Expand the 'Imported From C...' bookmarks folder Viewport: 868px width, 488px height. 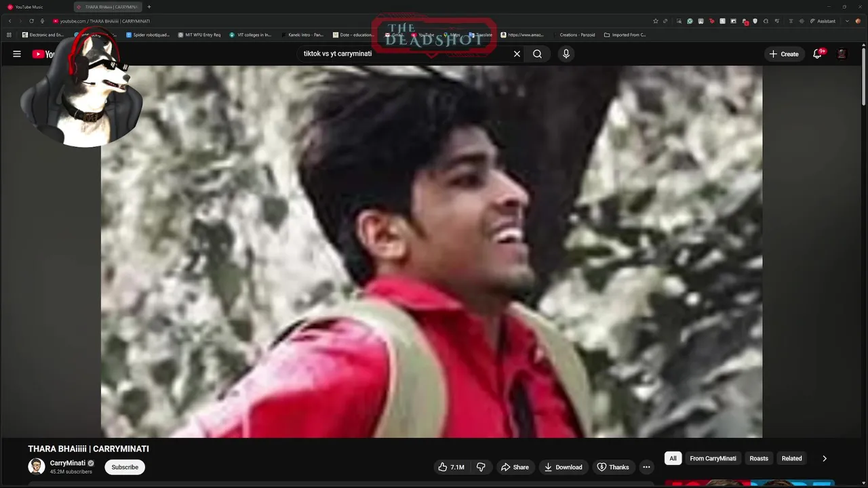(625, 35)
